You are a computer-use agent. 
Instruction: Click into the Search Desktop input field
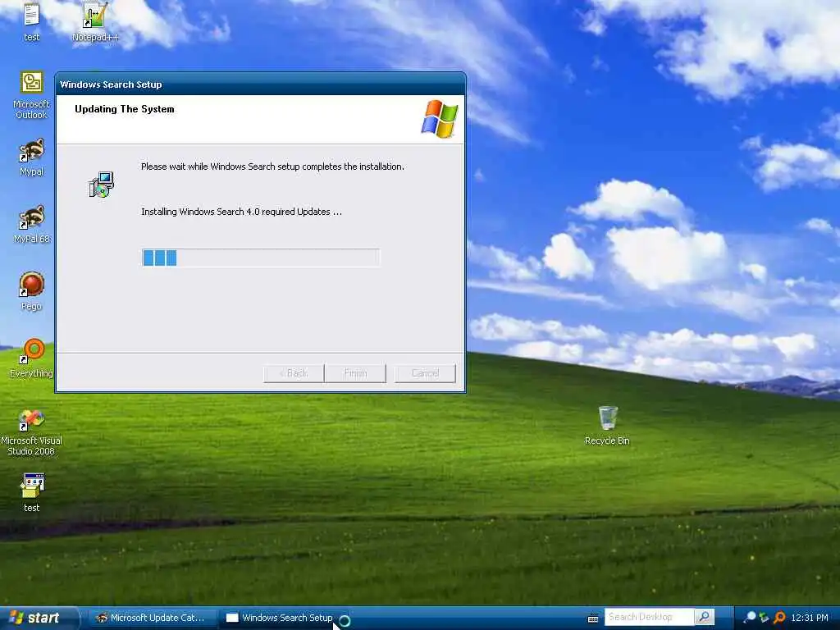point(650,617)
